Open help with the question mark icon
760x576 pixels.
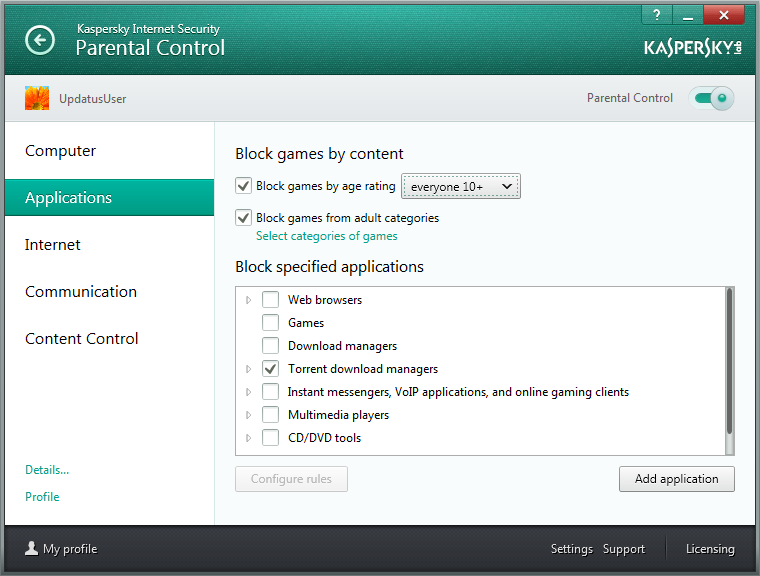point(657,15)
